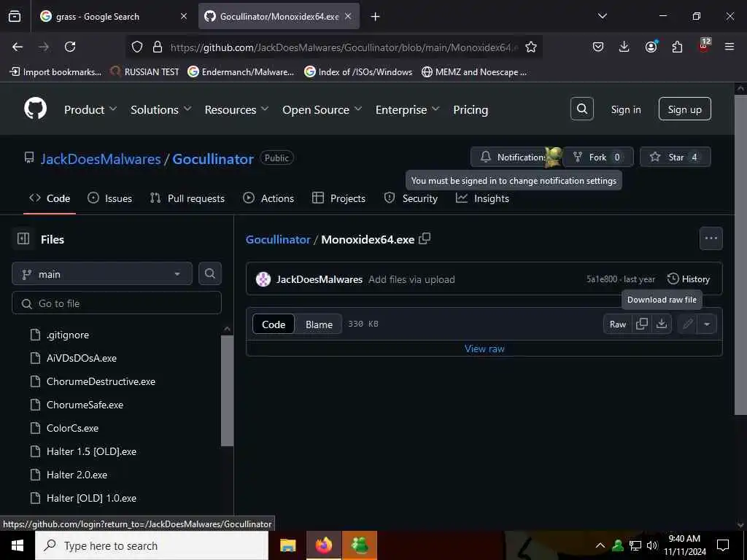The height and width of the screenshot is (560, 747).
Task: Open the Pocket save icon
Action: tap(598, 47)
